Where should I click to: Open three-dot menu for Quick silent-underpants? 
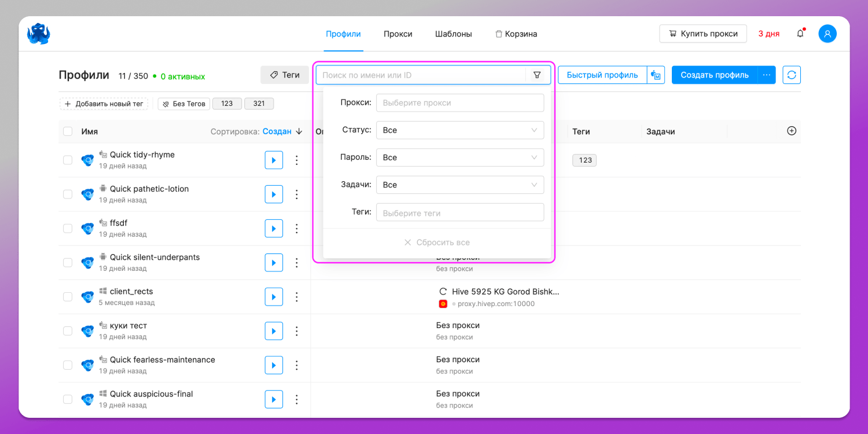click(x=297, y=262)
